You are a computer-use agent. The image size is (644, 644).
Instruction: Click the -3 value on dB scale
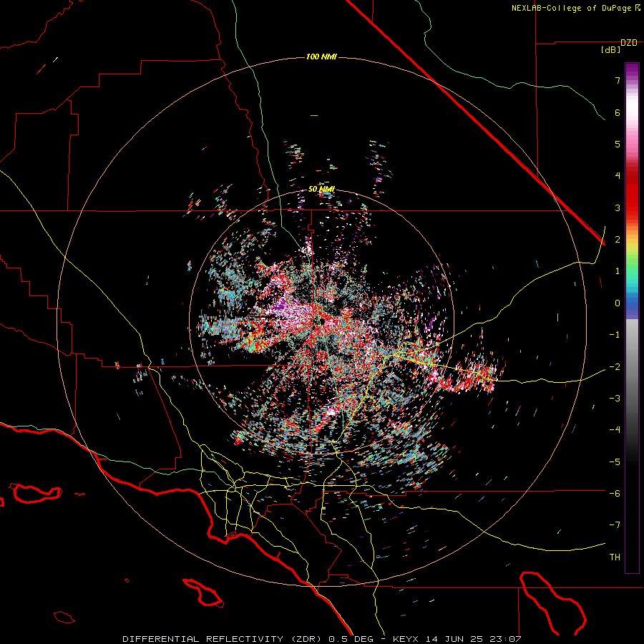[615, 398]
